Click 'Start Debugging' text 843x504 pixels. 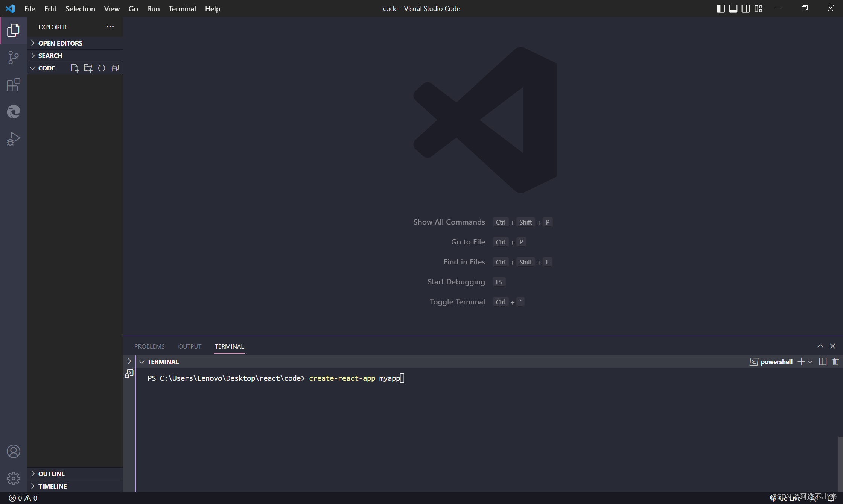[x=456, y=282]
